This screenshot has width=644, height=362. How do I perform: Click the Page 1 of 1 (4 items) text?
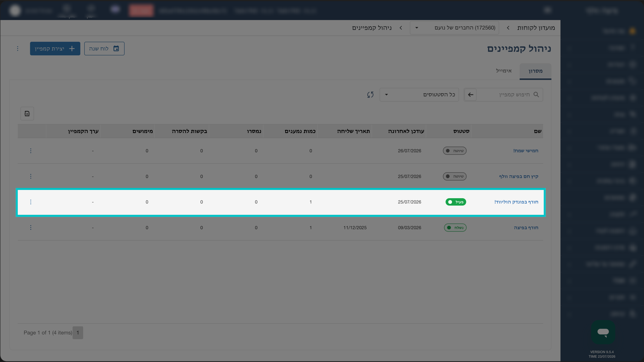click(48, 332)
